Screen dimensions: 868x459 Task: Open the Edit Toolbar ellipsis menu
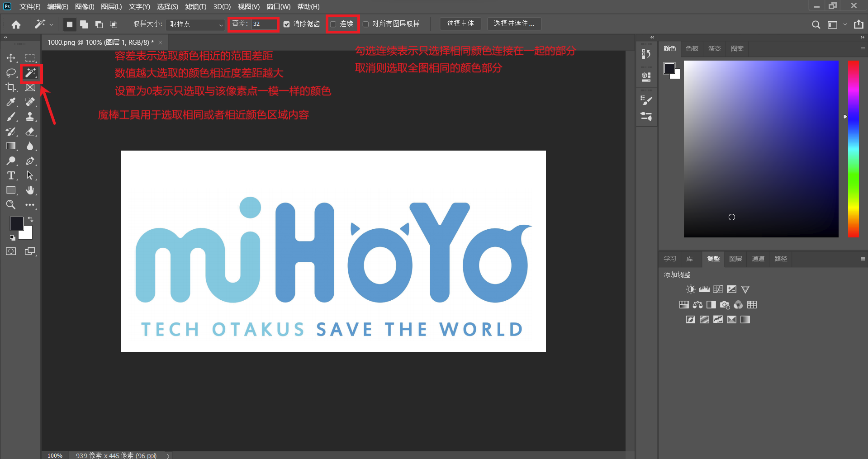(x=30, y=205)
